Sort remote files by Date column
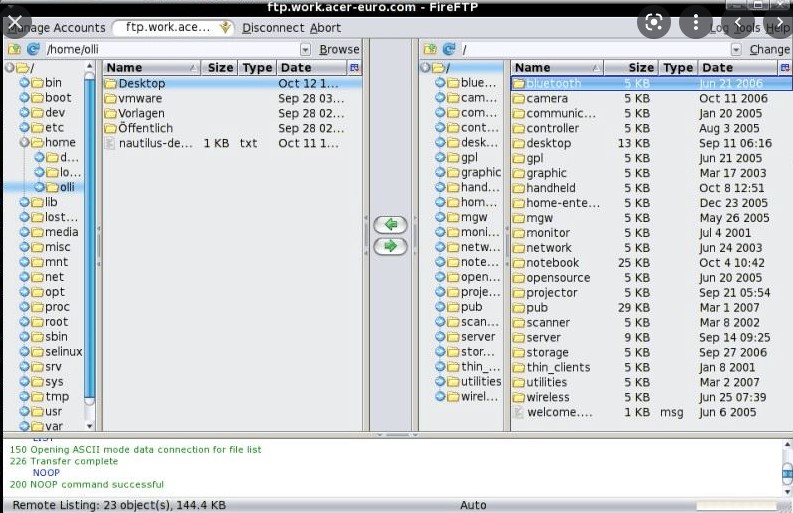The width and height of the screenshot is (793, 513). [737, 68]
